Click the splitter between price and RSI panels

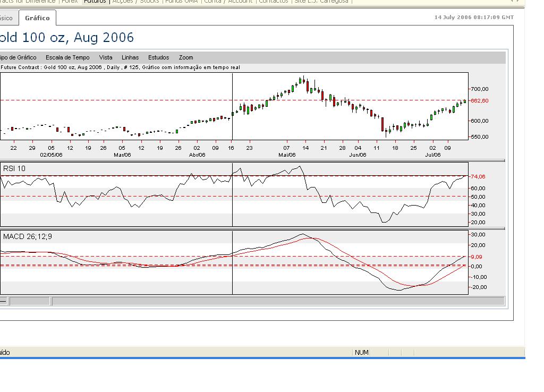coord(252,160)
